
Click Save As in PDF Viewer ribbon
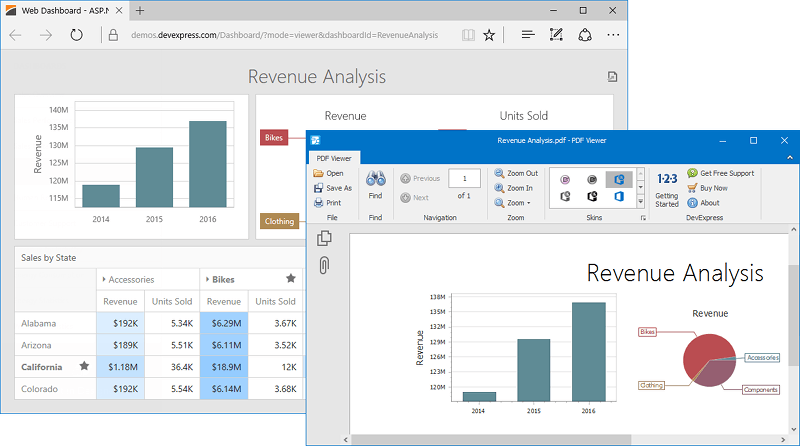click(333, 188)
